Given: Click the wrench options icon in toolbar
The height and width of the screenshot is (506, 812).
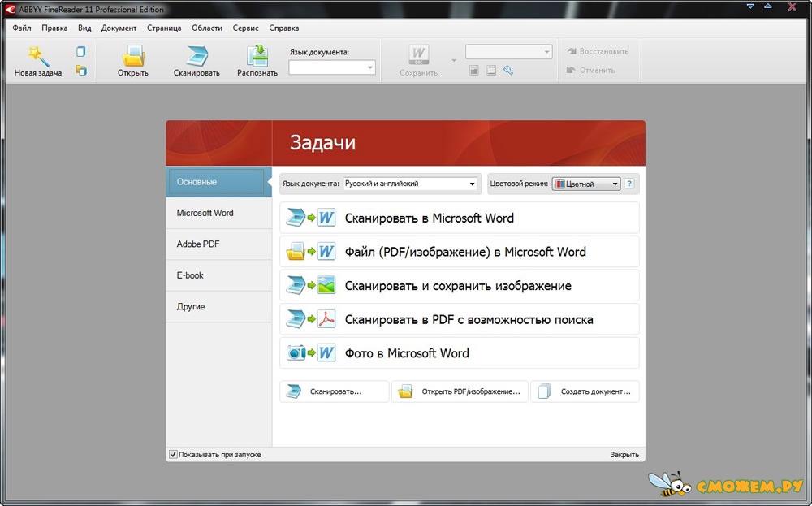Looking at the screenshot, I should pyautogui.click(x=508, y=71).
